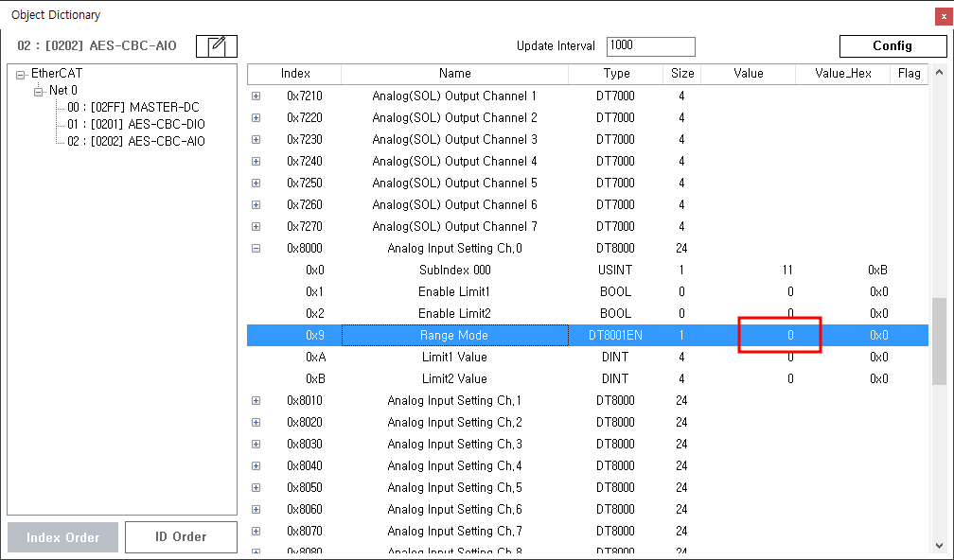The width and height of the screenshot is (954, 560).
Task: Click the Index Order button
Action: coord(62,536)
